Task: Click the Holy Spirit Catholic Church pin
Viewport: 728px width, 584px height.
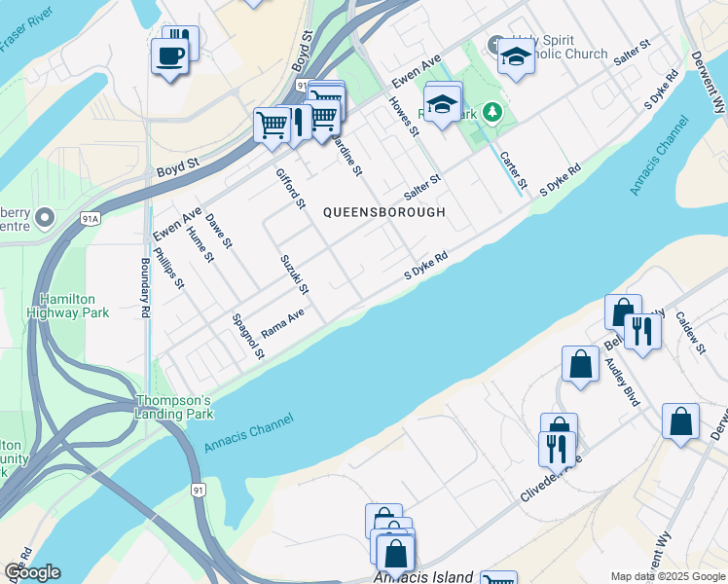Action: click(x=495, y=45)
